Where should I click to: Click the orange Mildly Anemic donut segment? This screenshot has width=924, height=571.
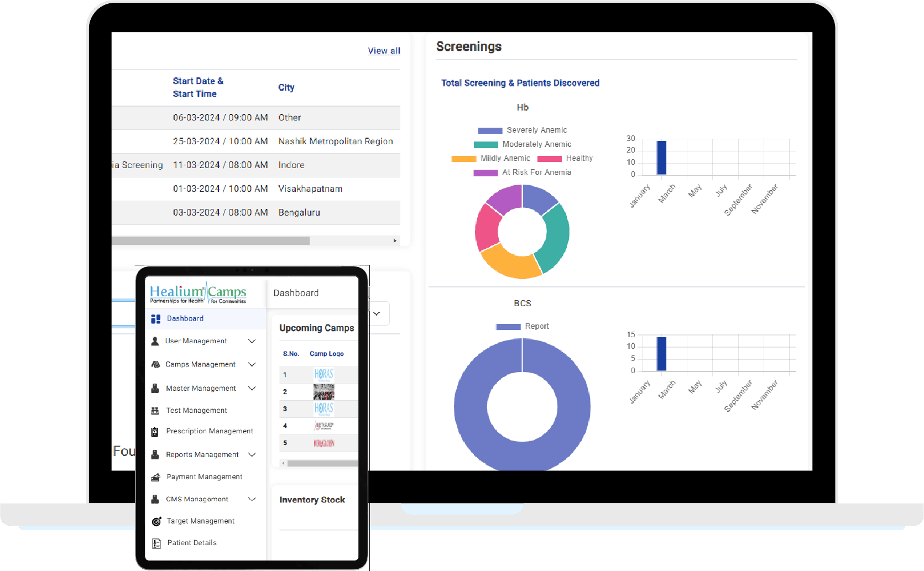pos(509,263)
